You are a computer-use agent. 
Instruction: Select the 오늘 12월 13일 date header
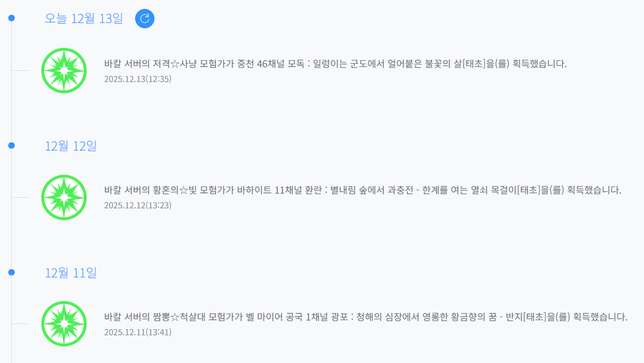pyautogui.click(x=84, y=18)
